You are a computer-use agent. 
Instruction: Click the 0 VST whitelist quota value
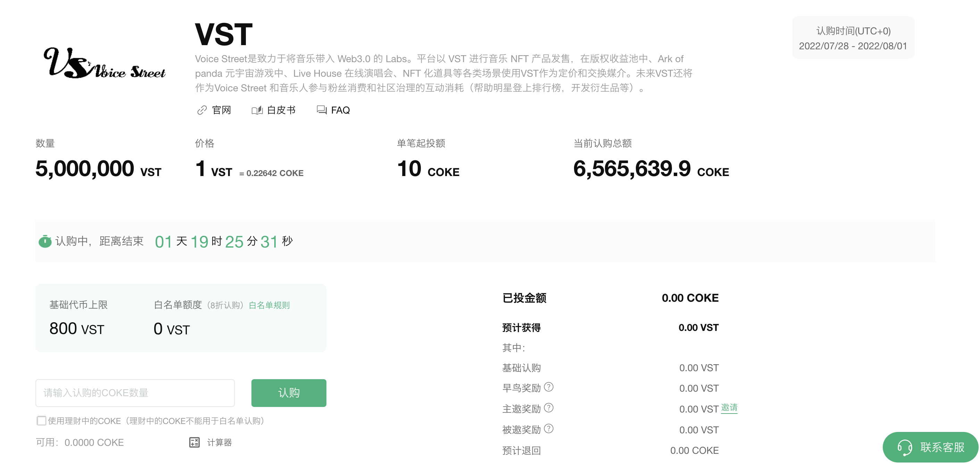[172, 328]
